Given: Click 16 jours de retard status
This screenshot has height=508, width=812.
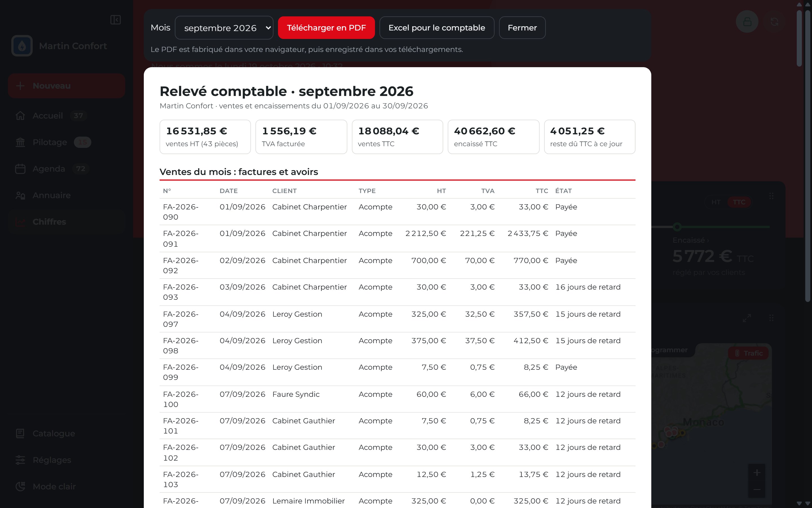Looking at the screenshot, I should pyautogui.click(x=588, y=287).
